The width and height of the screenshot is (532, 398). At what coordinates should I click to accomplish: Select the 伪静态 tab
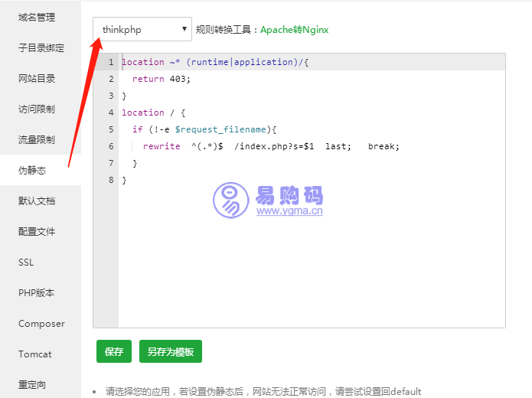(x=32, y=170)
